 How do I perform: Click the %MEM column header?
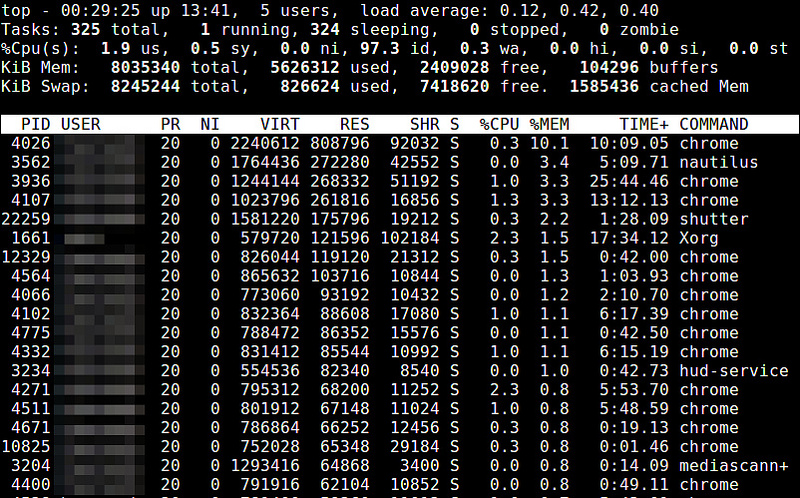pos(549,125)
